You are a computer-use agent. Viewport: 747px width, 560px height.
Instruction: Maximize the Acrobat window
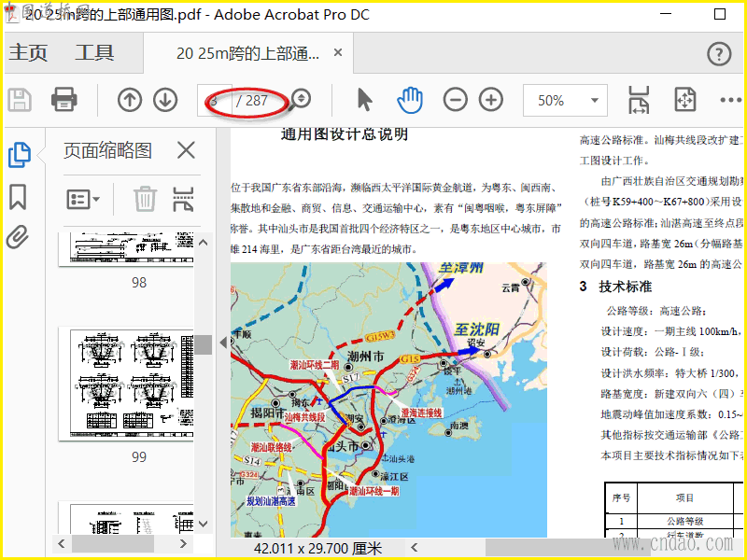pos(720,14)
